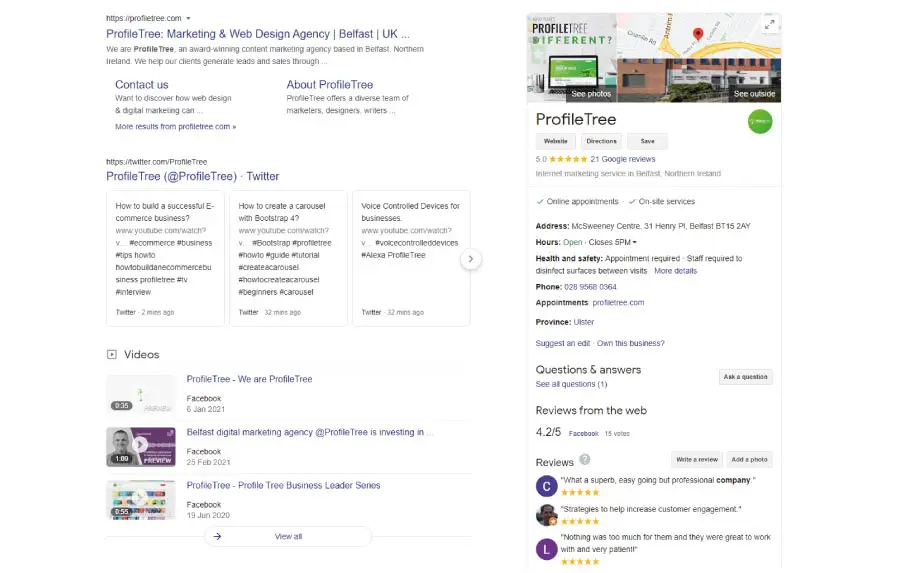Open the Voice Controlled Devices tweet card
This screenshot has height=573, width=916.
[411, 258]
